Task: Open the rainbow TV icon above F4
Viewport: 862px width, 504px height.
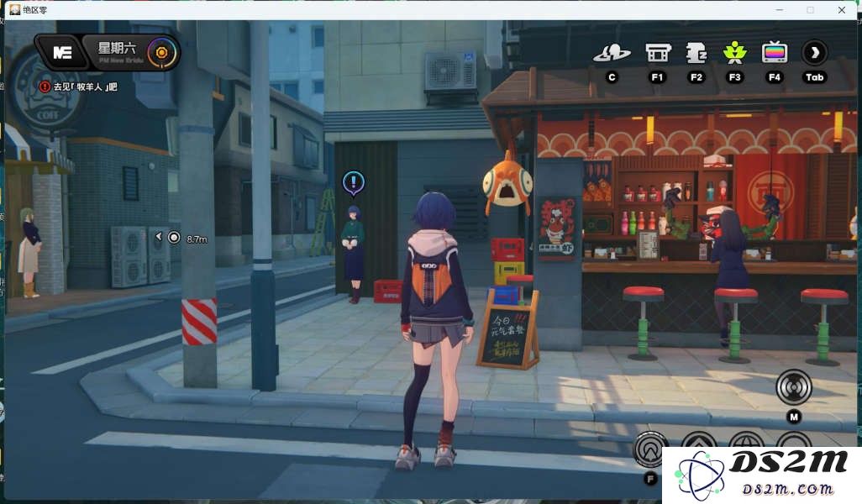Action: point(774,53)
